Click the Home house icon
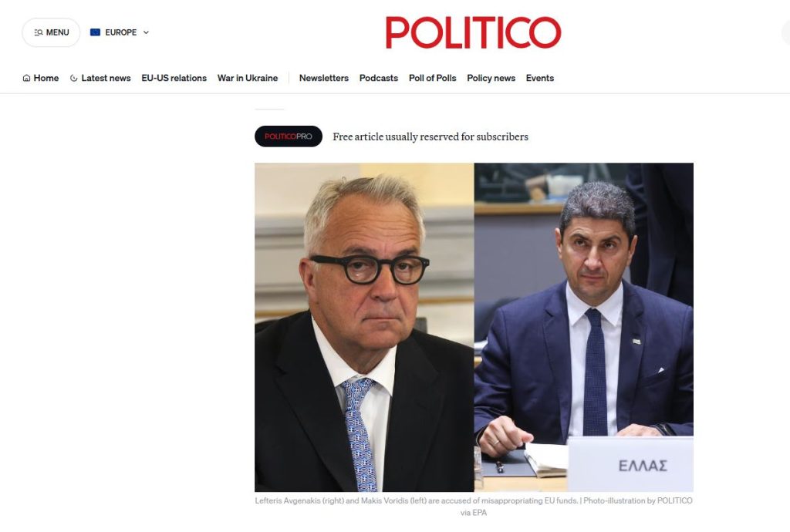Viewport: 790px width, 532px height. 27,78
